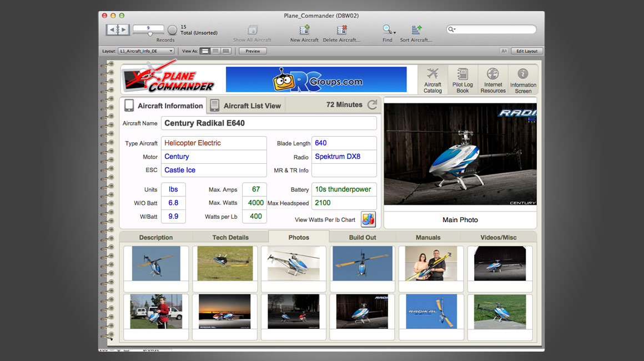Click the RCGroups.com banner link

click(x=316, y=79)
